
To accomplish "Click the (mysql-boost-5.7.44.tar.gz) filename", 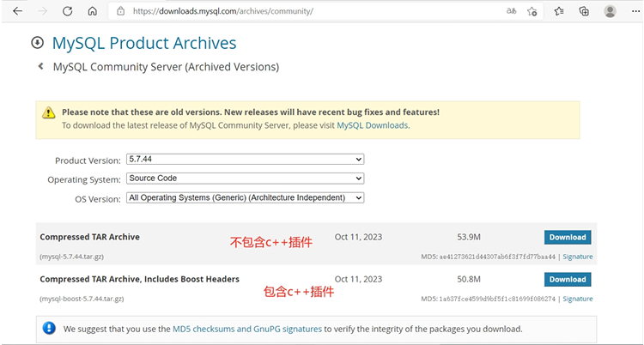I will tap(82, 299).
